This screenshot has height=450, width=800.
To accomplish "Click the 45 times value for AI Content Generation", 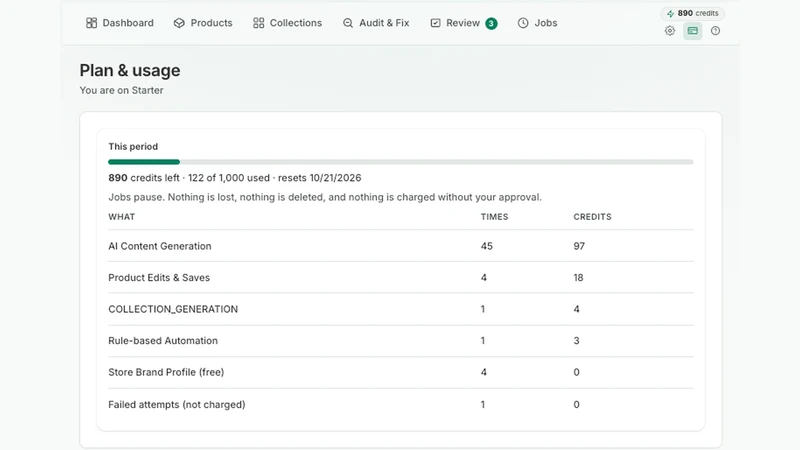I will 487,246.
